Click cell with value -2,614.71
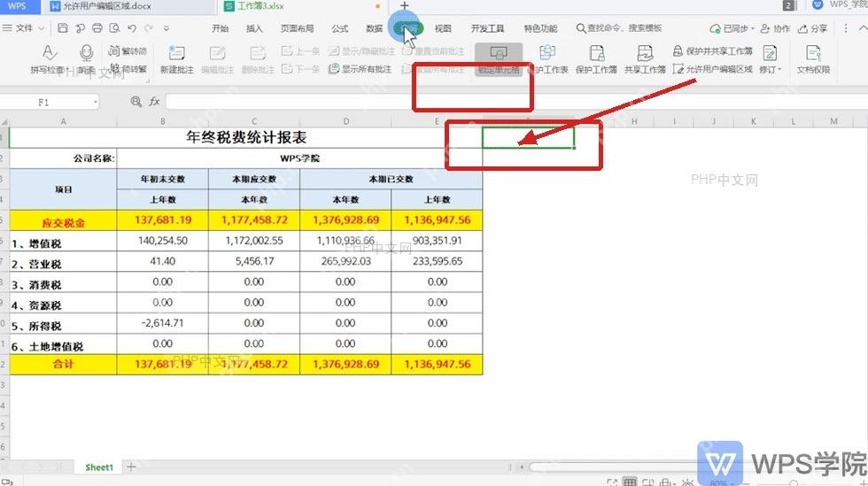 (163, 323)
